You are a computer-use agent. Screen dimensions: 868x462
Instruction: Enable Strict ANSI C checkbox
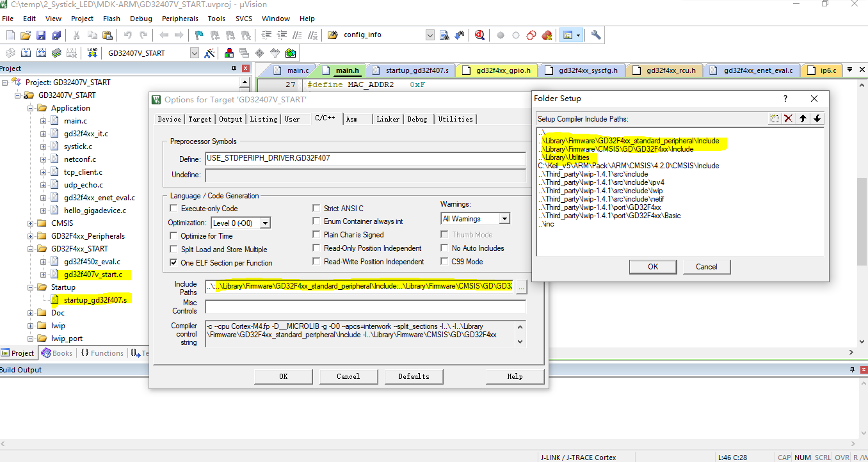pos(316,208)
